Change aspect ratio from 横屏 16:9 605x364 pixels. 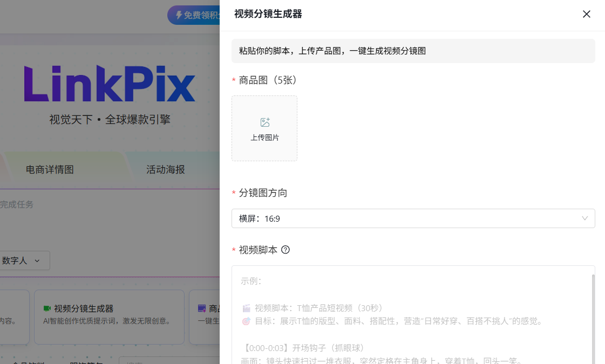coord(413,218)
